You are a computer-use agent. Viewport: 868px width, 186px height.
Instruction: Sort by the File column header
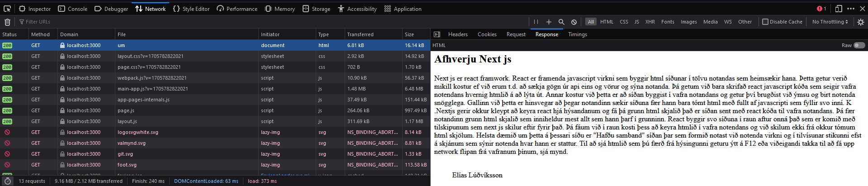tap(187, 34)
